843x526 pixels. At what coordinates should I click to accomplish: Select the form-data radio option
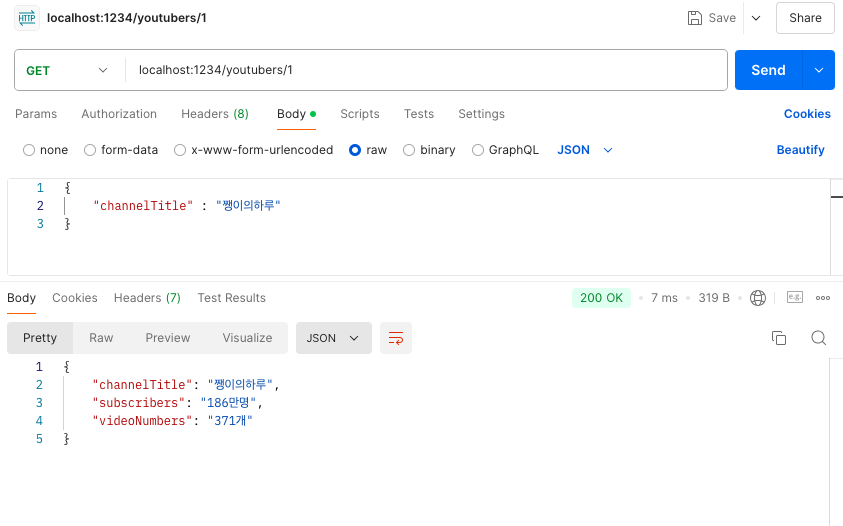[90, 150]
